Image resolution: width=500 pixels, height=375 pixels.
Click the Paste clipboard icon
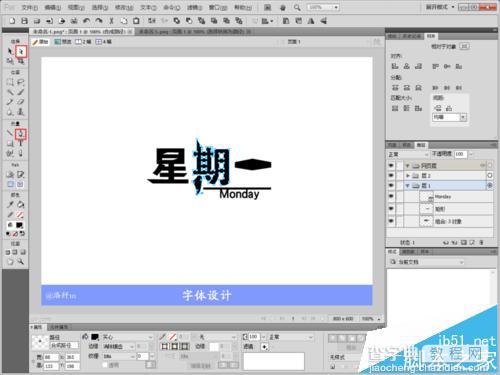[136, 21]
